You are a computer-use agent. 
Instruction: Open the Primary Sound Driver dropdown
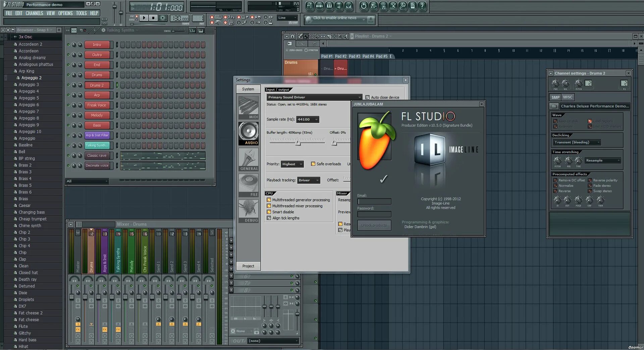click(314, 97)
